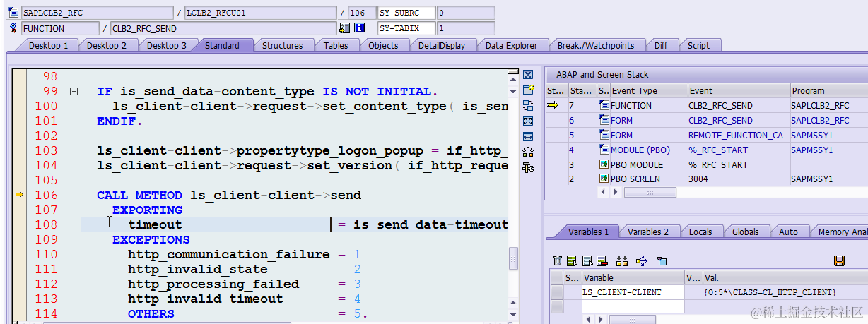The width and height of the screenshot is (868, 324).
Task: Click the list icon with red bar
Action: point(602,261)
